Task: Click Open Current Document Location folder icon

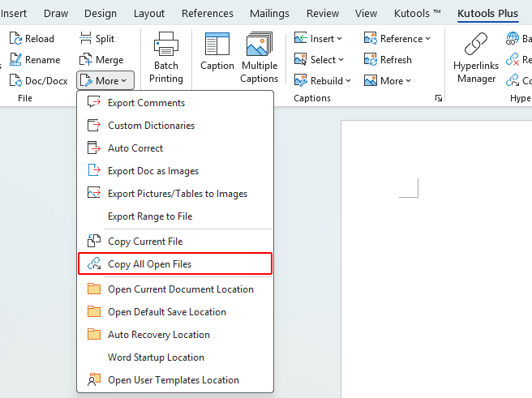Action: 93,289
